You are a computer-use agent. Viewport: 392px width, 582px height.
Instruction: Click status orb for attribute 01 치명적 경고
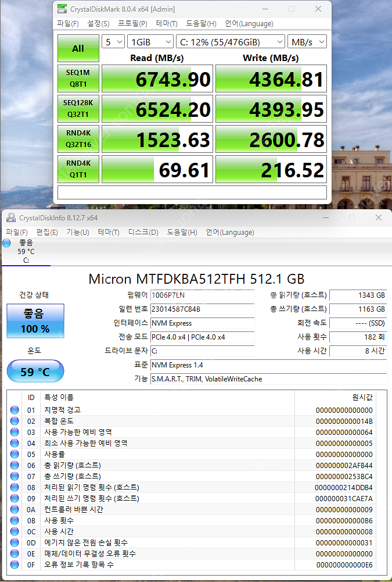point(15,410)
